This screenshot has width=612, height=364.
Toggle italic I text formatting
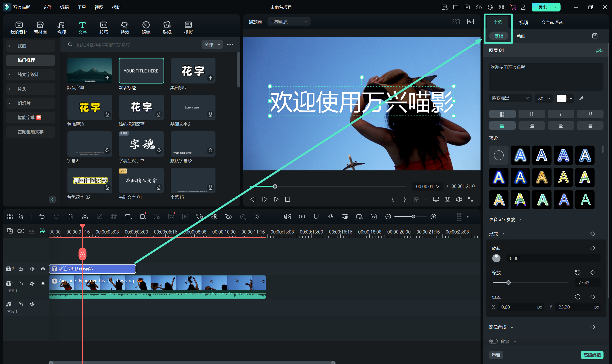tap(561, 114)
